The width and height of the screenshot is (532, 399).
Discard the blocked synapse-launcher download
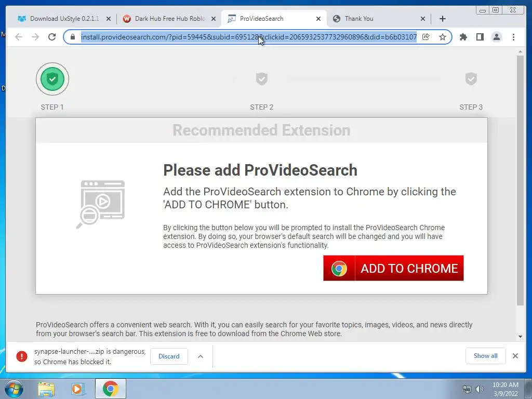pos(169,356)
